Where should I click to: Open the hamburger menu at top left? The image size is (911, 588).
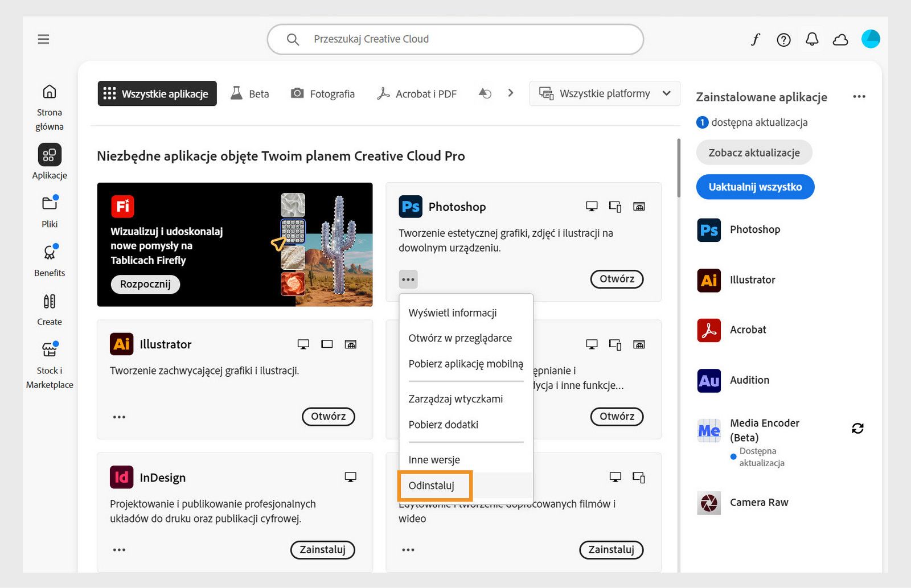coord(43,39)
